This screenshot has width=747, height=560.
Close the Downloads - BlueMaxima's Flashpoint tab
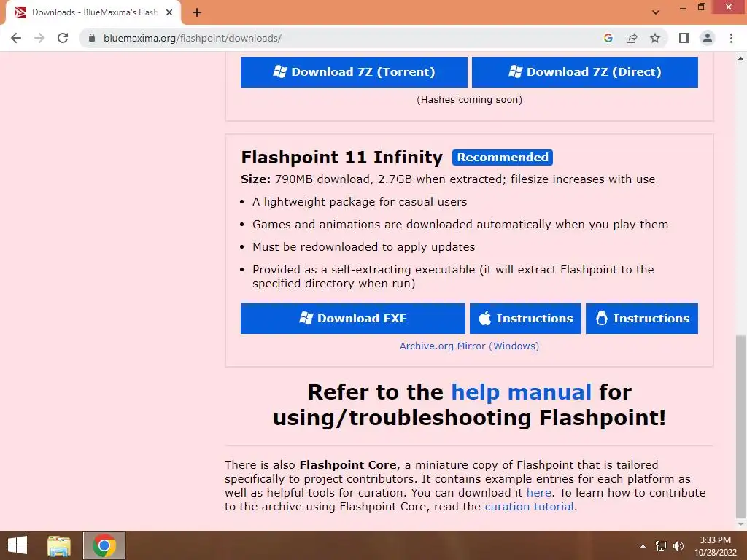point(169,12)
